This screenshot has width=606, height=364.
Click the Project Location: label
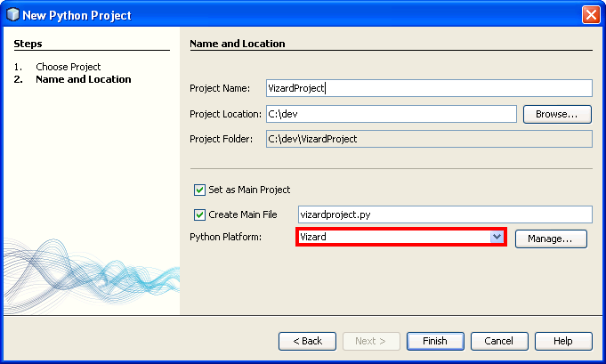(x=226, y=115)
